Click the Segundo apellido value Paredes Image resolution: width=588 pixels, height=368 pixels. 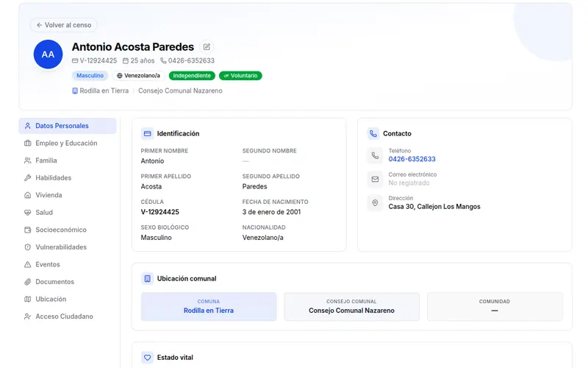pyautogui.click(x=254, y=186)
